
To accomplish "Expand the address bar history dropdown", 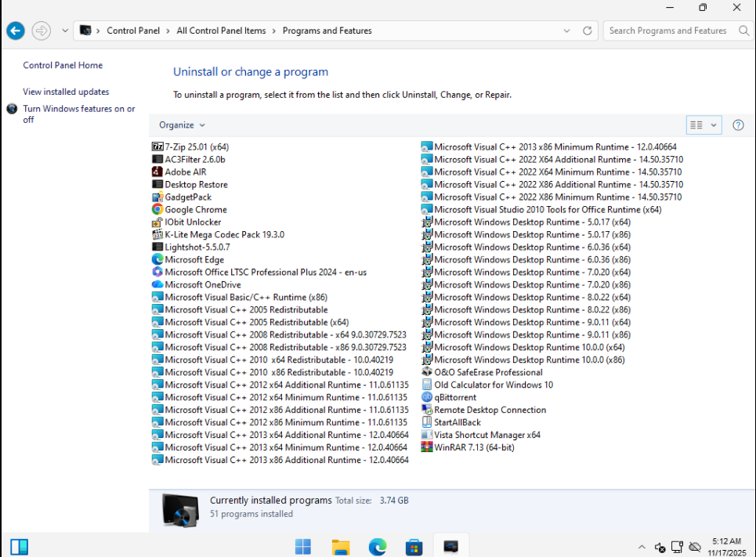I will point(566,31).
